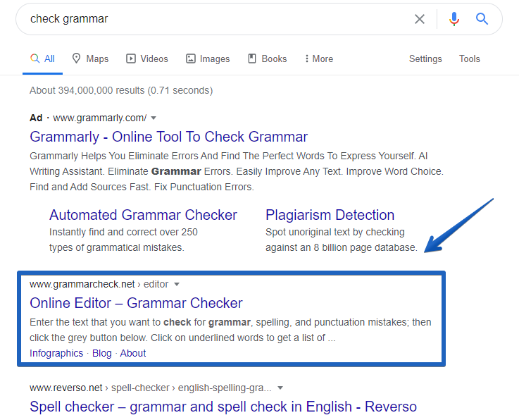Open Grammarly - Online Tool To Check Grammar link
Viewport: 519px width, 420px height.
[x=168, y=137]
